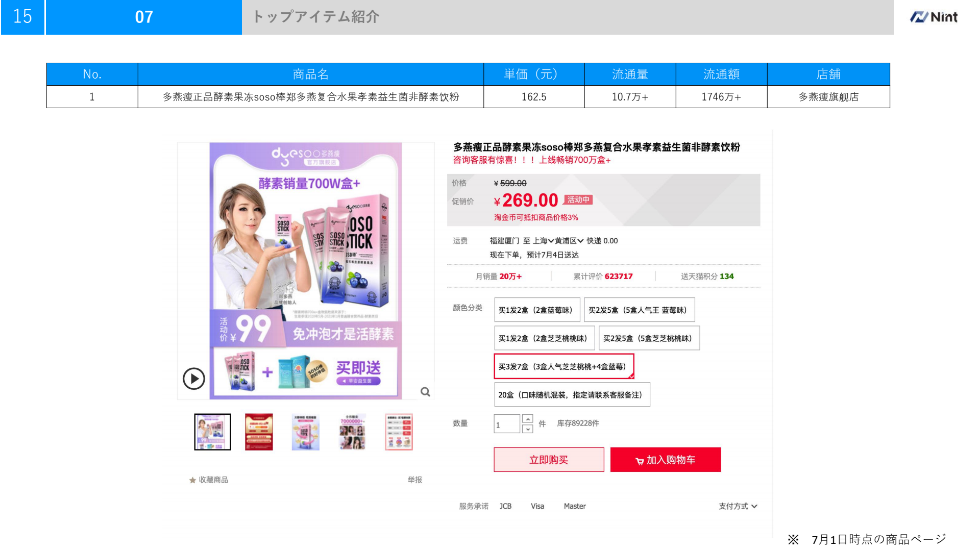980x551 pixels.
Task: Click the 累计评价 623717 reviews tab
Action: [x=603, y=277]
